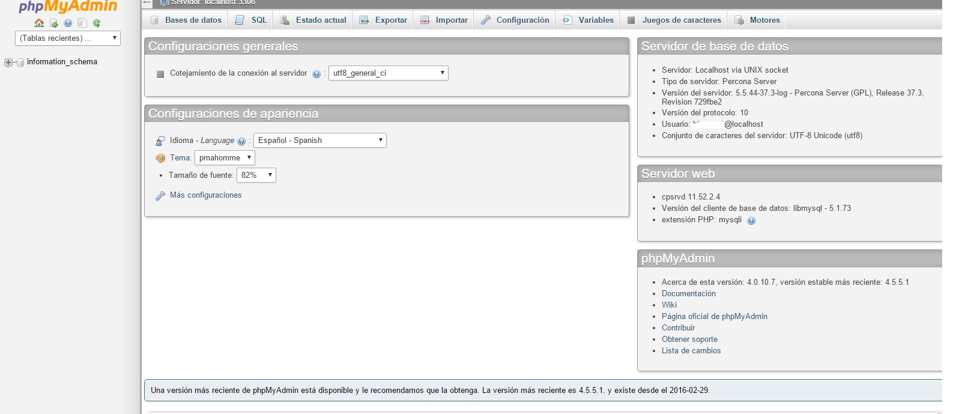The height and width of the screenshot is (414, 980).
Task: Click the database cylinder icon on the Bases de datos tab
Action: (x=155, y=20)
